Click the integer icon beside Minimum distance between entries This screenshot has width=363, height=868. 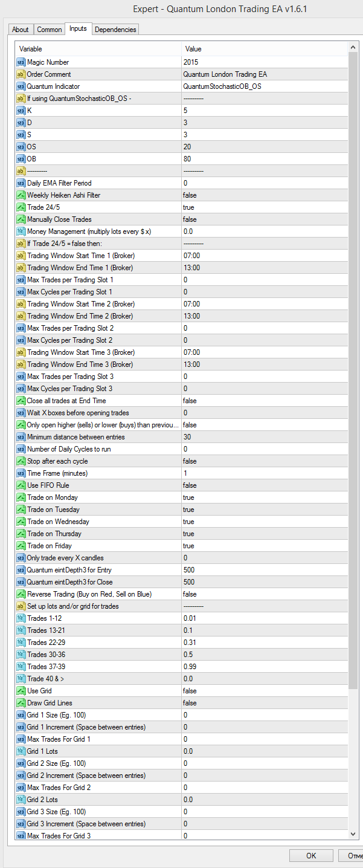point(21,437)
